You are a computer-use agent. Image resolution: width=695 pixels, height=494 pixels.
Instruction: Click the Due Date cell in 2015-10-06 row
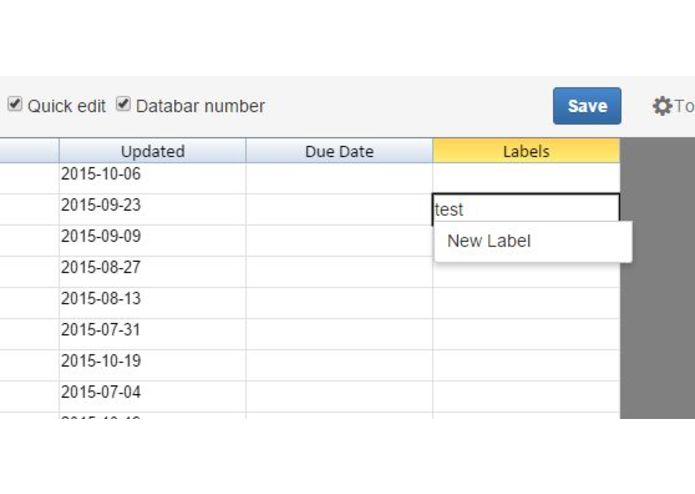coord(340,178)
